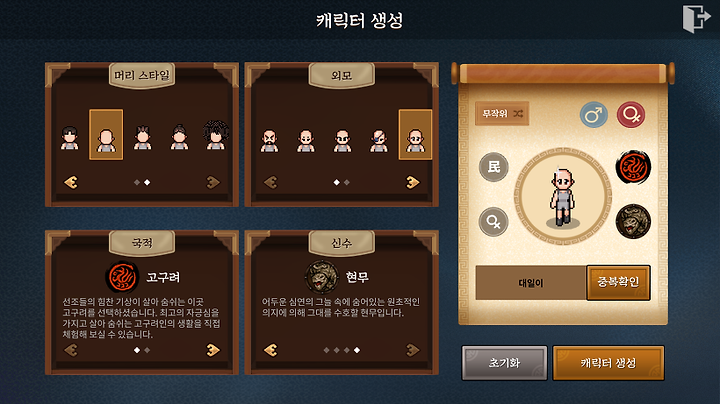Click the gray magnifier icon beside character

494,222
